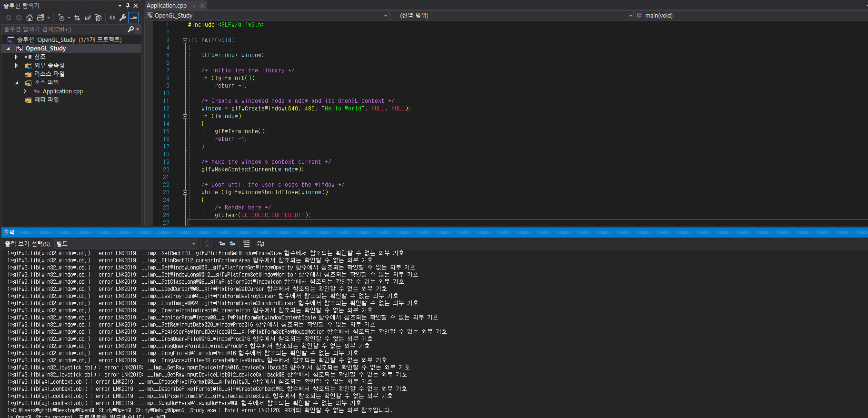868x418 pixels.
Task: Select the OpenGL_Study project item
Action: (46, 49)
